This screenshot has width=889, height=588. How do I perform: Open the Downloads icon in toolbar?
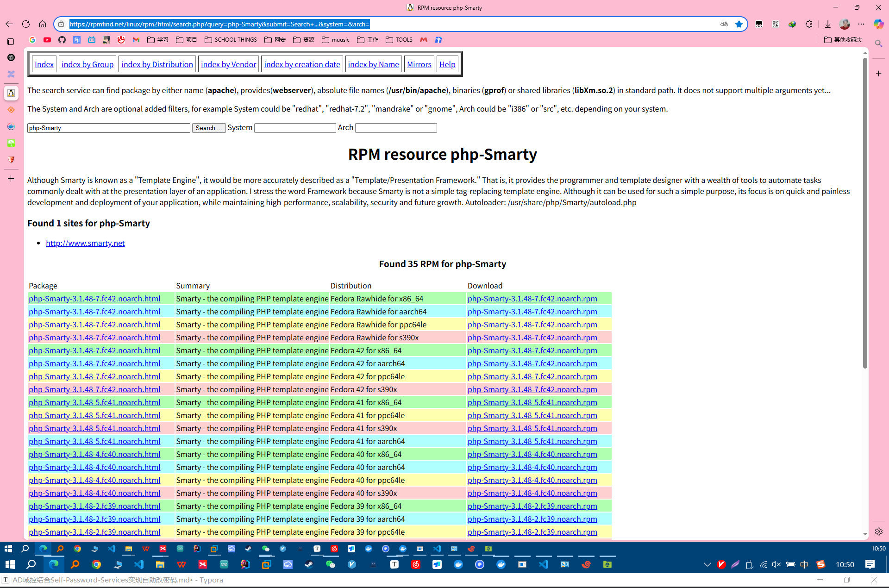click(x=828, y=24)
